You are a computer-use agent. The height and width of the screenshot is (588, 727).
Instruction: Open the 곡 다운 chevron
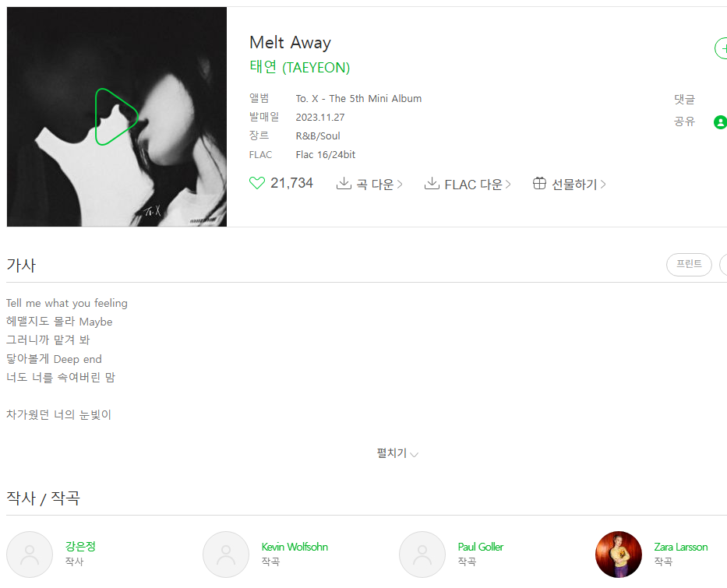(x=400, y=185)
